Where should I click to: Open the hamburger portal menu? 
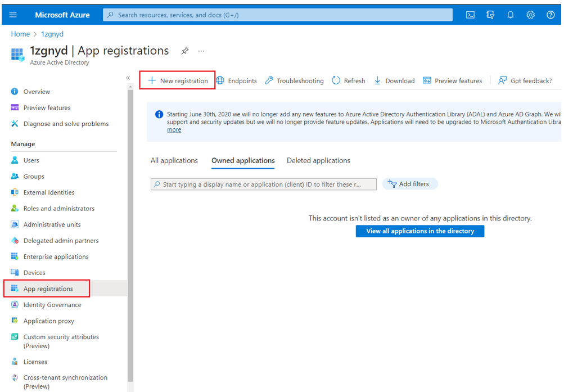(x=13, y=15)
